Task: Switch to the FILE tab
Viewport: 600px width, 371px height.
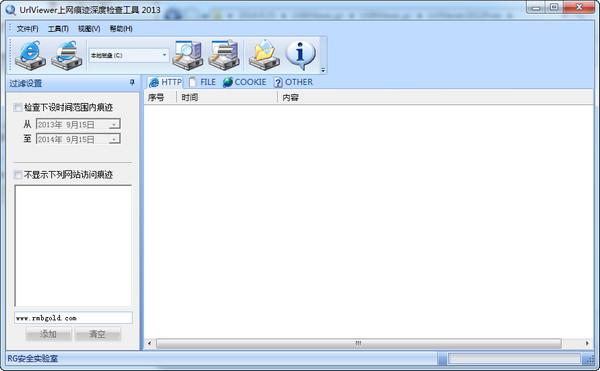Action: click(203, 82)
